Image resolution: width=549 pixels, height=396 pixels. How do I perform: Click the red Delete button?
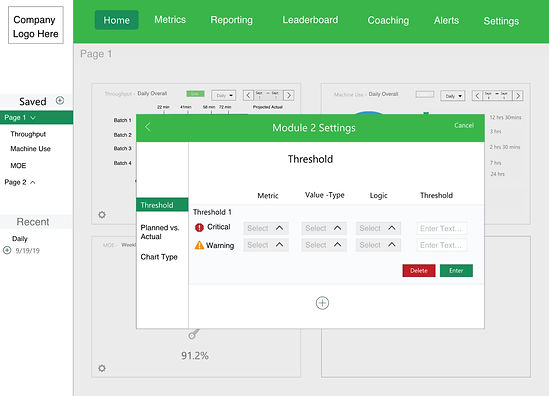pos(419,270)
